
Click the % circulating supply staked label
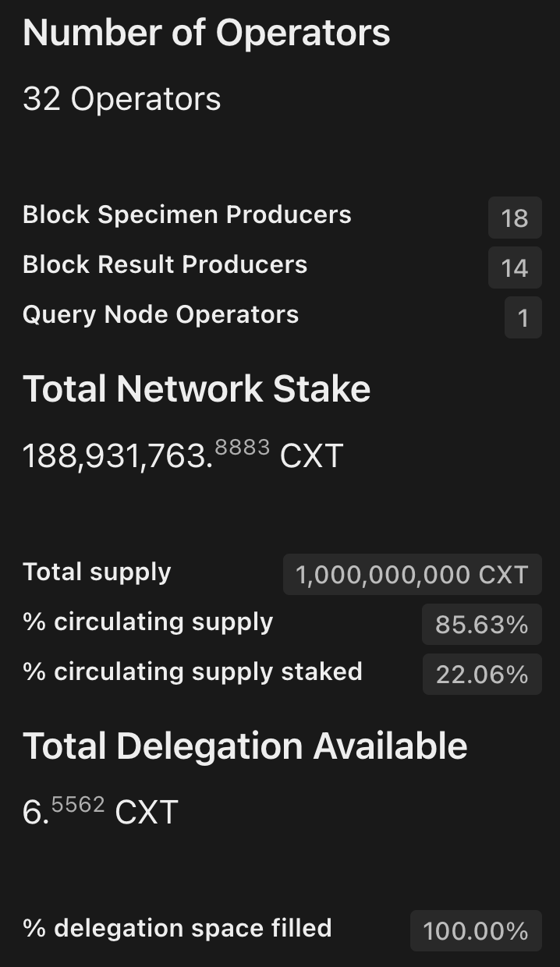point(193,672)
